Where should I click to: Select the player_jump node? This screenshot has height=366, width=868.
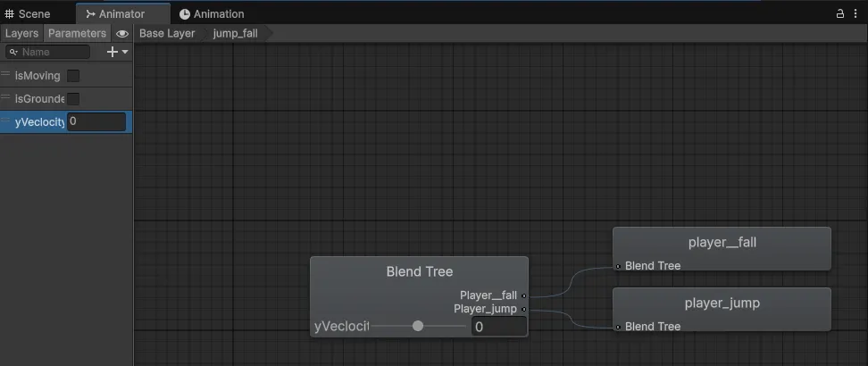[722, 309]
